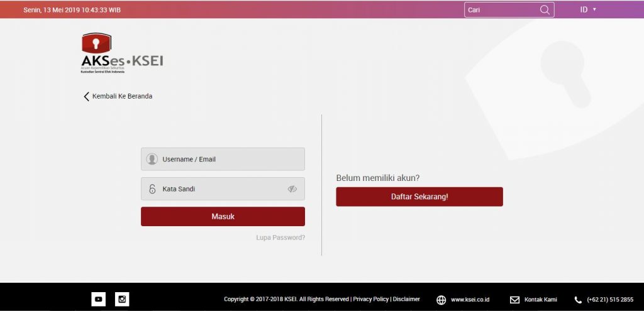Toggle password visibility eye icon
The image size is (644, 311).
292,188
